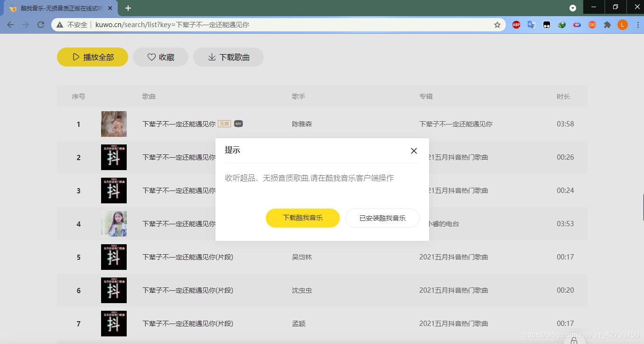Click the 歌手 column header
Viewport: 644px width, 344px height.
pyautogui.click(x=299, y=96)
